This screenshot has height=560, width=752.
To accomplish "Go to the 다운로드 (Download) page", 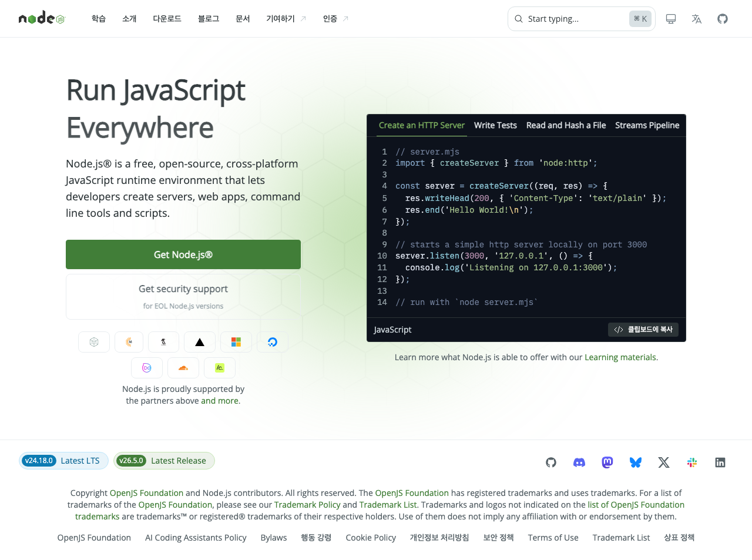I will [x=167, y=19].
